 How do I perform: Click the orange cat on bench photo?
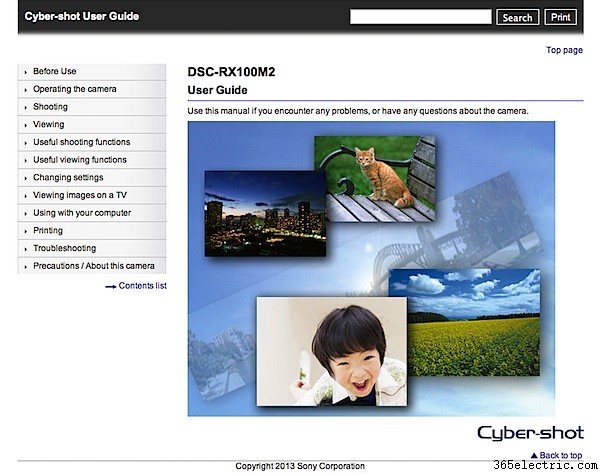tap(375, 179)
